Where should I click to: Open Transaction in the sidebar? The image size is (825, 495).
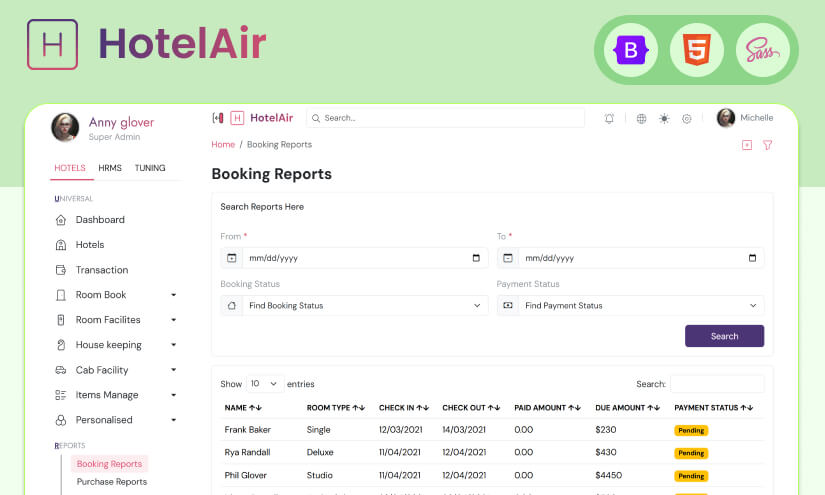[x=102, y=270]
